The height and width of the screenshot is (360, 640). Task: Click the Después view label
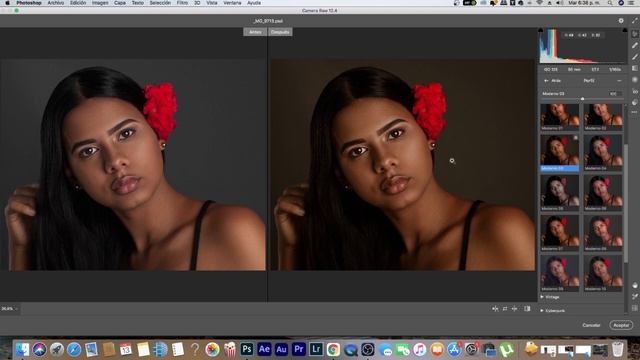280,32
